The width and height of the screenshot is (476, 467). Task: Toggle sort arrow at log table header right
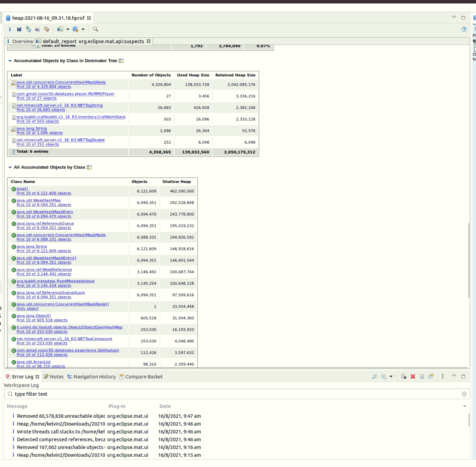(464, 406)
